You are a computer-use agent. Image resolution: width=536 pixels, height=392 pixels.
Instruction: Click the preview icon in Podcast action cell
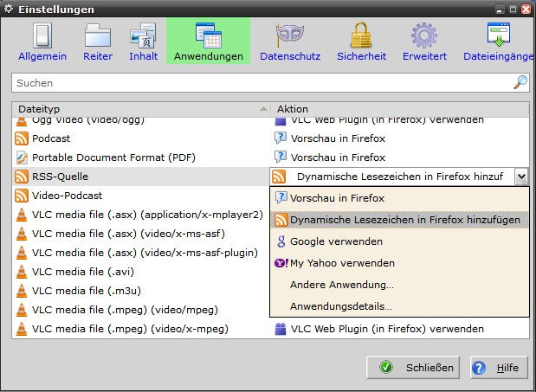(x=281, y=138)
